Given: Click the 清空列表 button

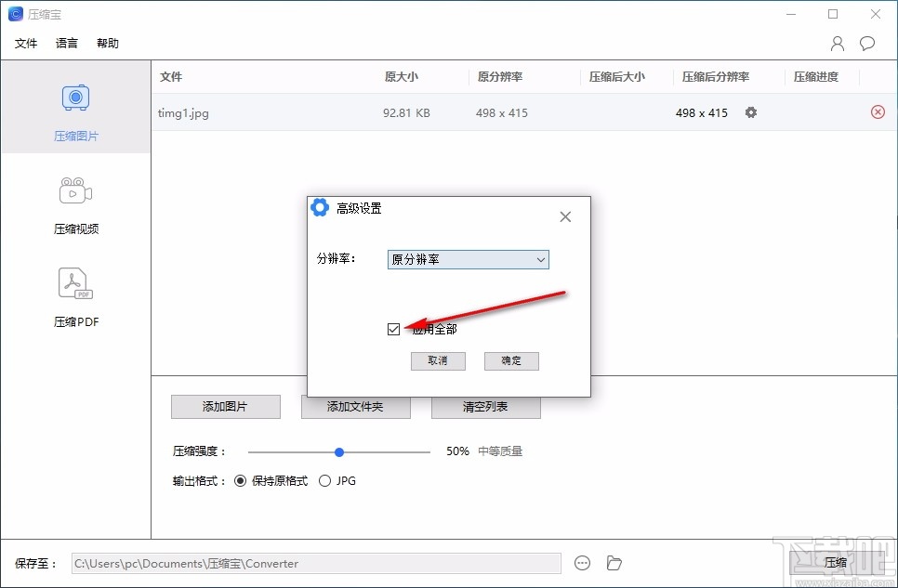Looking at the screenshot, I should [x=485, y=407].
